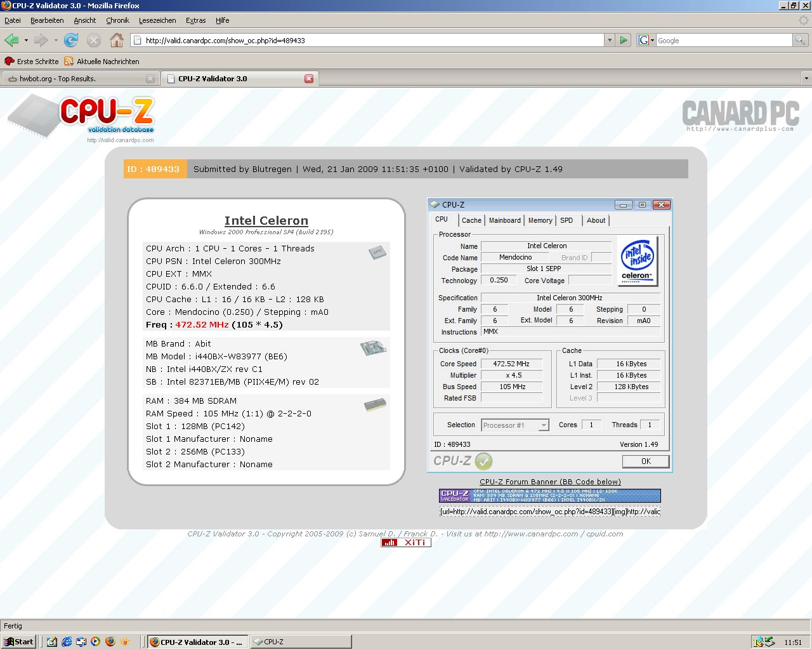Viewport: 812px width, 650px height.
Task: Click the search magnifier icon
Action: [801, 40]
